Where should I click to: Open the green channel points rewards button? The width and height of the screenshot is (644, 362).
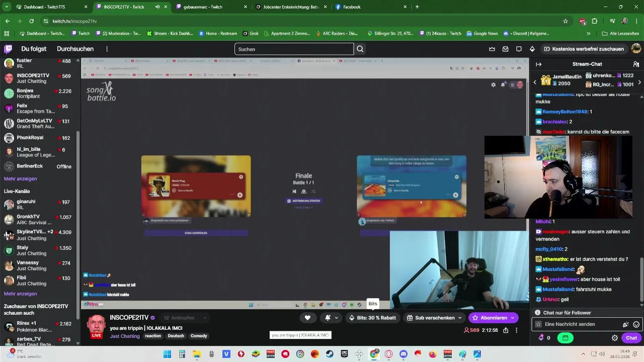tap(566, 338)
